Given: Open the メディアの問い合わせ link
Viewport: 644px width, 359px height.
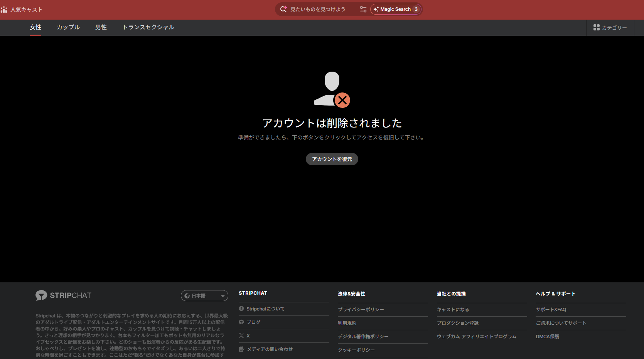Looking at the screenshot, I should pos(270,349).
